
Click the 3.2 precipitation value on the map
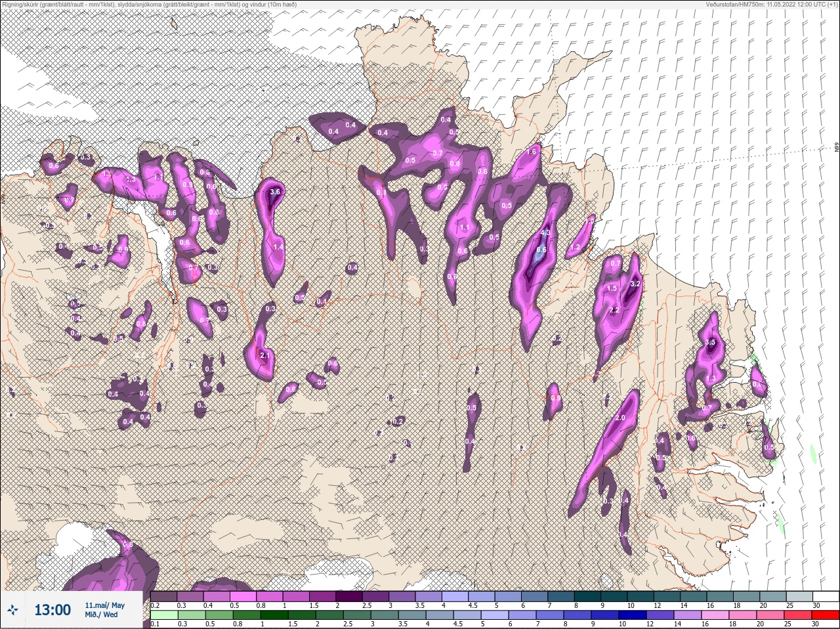[x=635, y=284]
